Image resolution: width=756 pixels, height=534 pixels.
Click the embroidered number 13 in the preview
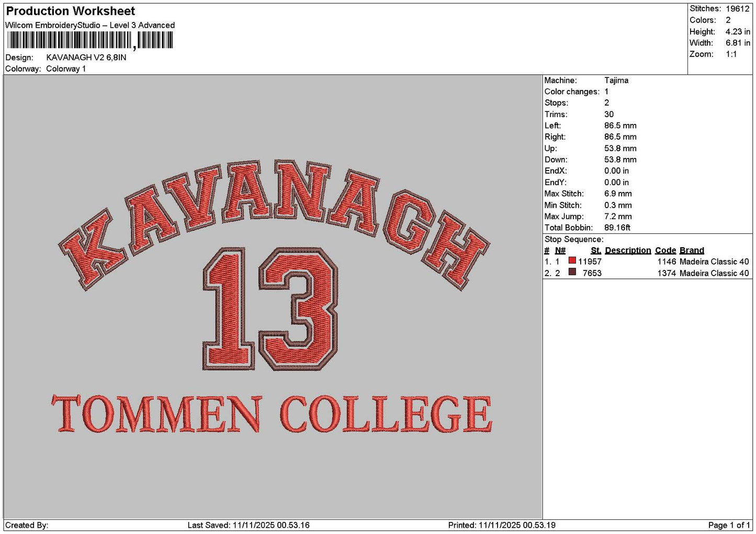(x=270, y=309)
